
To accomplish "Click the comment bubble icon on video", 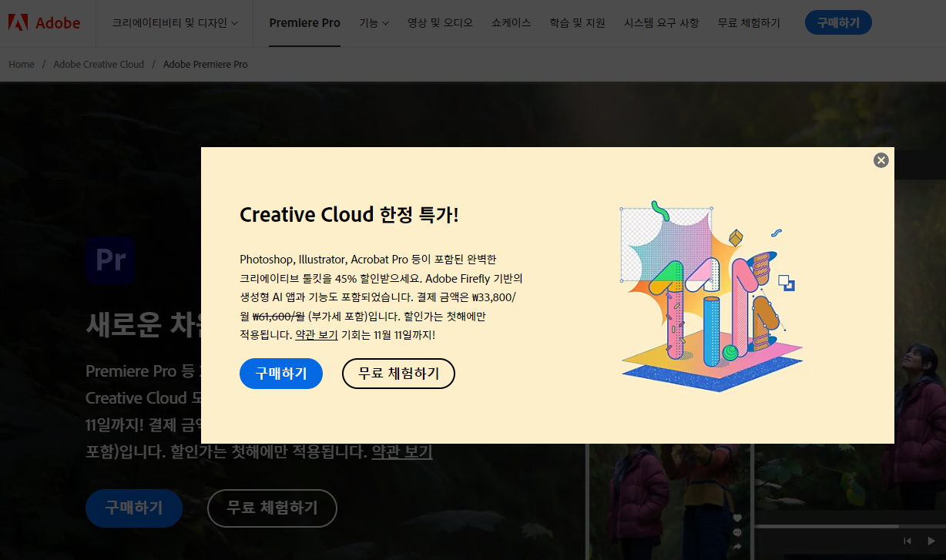I will (737, 532).
